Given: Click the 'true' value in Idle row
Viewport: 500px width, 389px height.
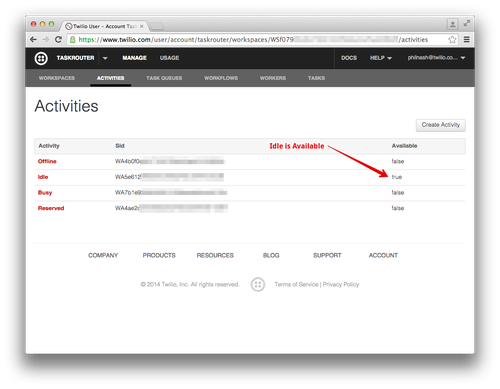Looking at the screenshot, I should click(397, 177).
